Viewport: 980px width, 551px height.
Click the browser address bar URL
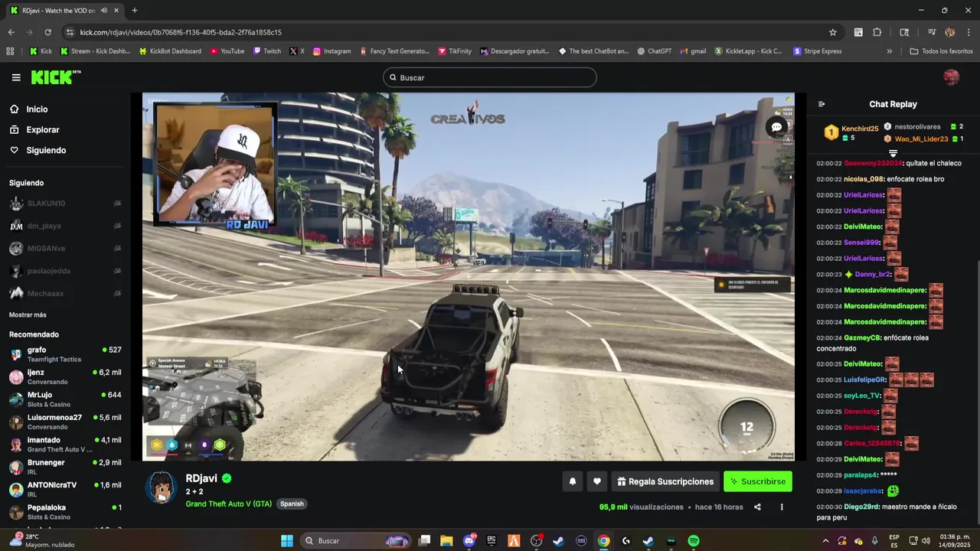[x=181, y=32]
